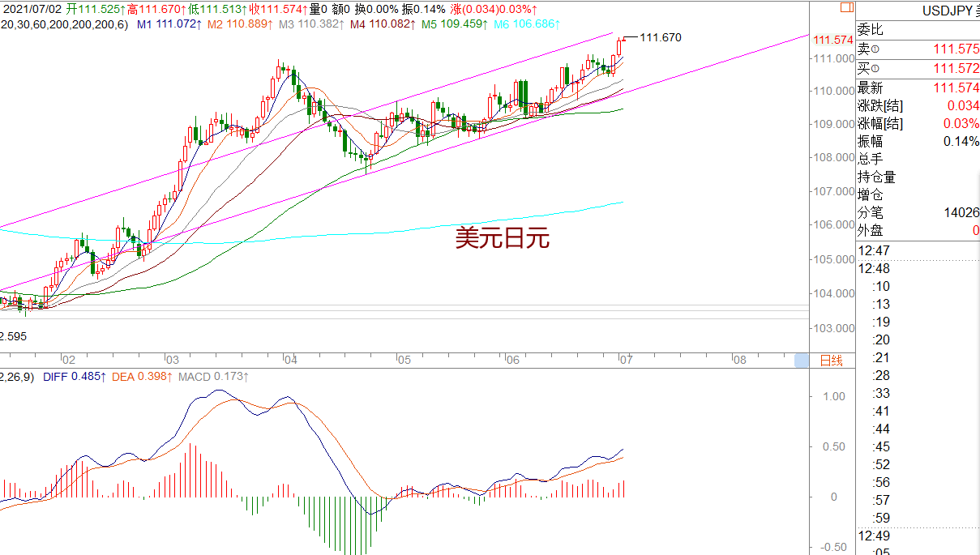Click the M2 110.889 moving average label
The width and height of the screenshot is (980, 555).
(240, 25)
